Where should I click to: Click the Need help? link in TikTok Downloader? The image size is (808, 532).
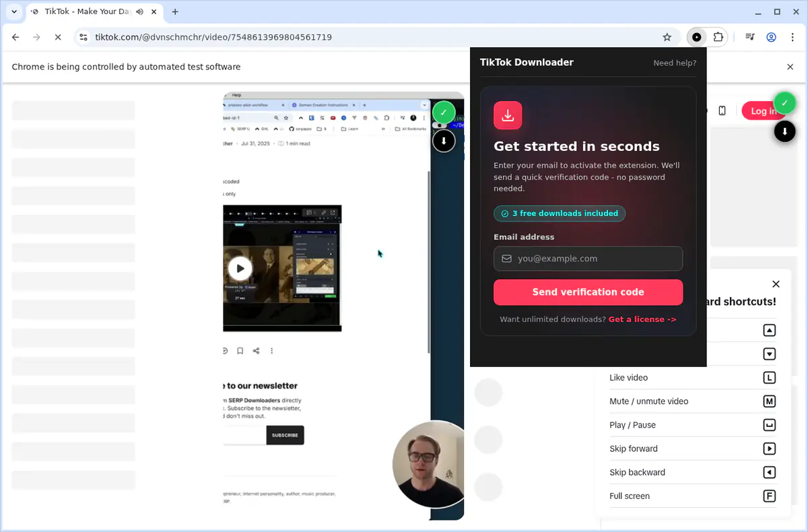point(675,63)
